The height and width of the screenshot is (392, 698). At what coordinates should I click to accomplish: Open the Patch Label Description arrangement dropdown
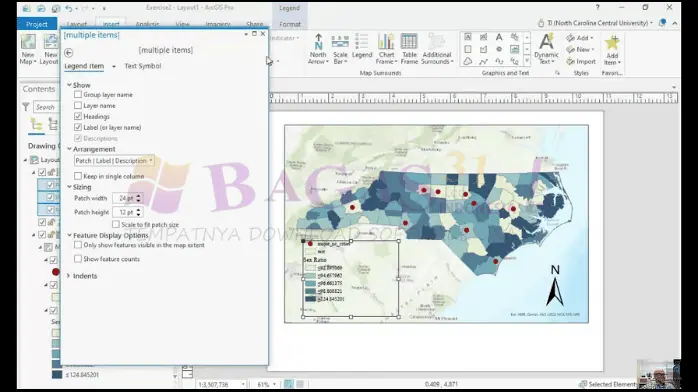114,161
